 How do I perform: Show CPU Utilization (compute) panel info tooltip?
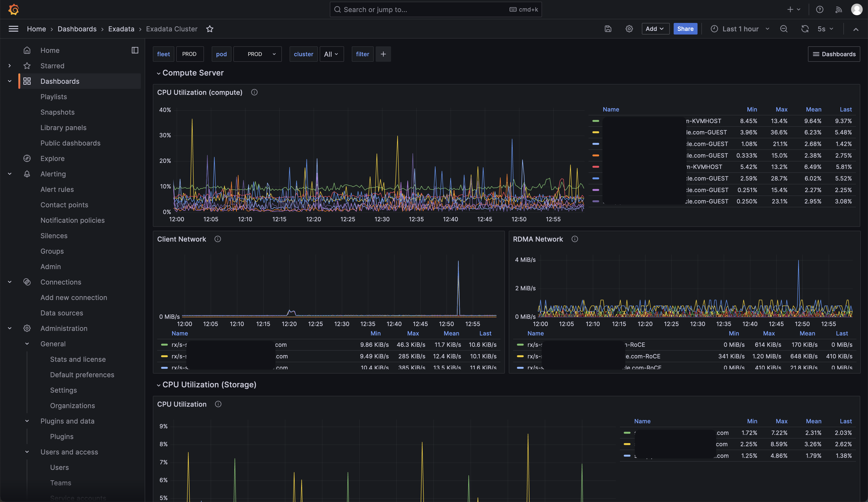254,92
